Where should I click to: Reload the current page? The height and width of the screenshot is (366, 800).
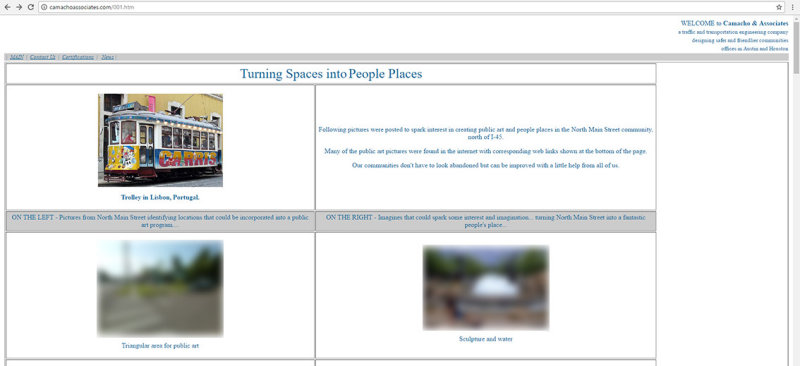point(31,7)
